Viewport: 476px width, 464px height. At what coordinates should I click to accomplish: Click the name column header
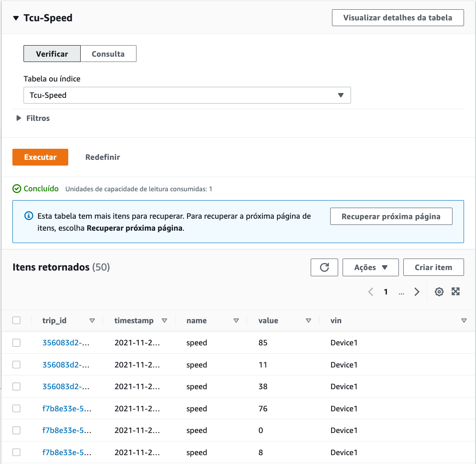pyautogui.click(x=196, y=321)
